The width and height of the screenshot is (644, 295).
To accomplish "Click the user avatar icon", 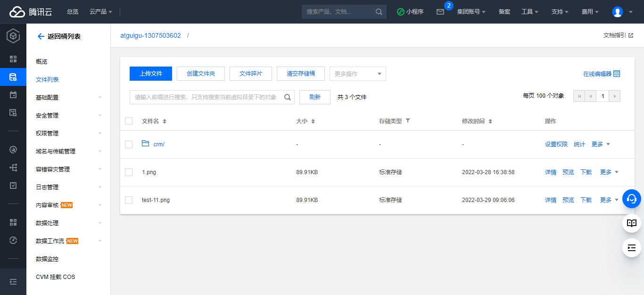I will tap(617, 12).
